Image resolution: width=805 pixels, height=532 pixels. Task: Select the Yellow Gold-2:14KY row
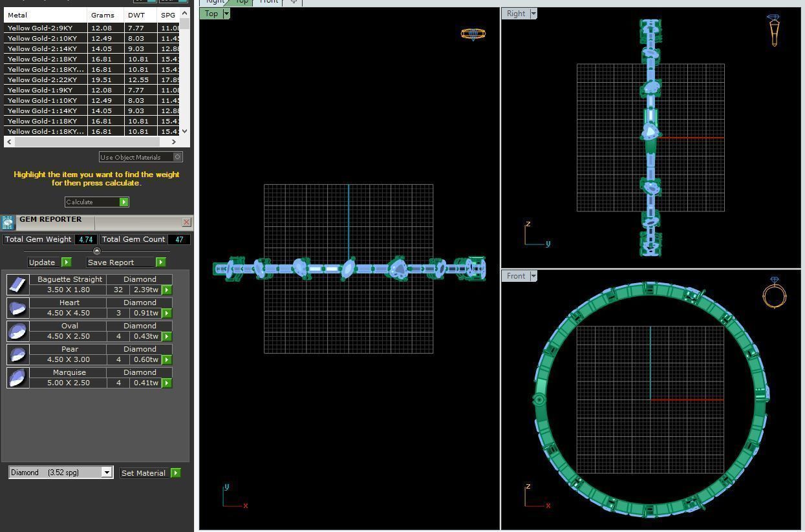[92, 48]
